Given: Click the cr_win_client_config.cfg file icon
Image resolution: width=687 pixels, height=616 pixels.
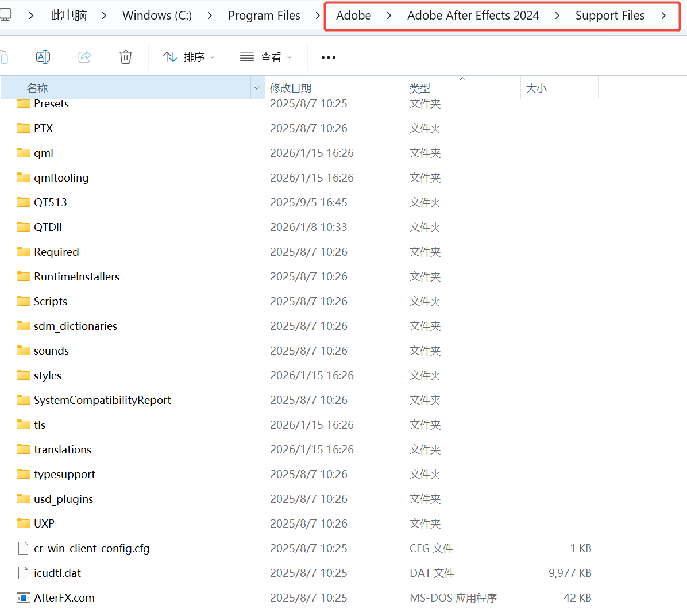Looking at the screenshot, I should [24, 548].
